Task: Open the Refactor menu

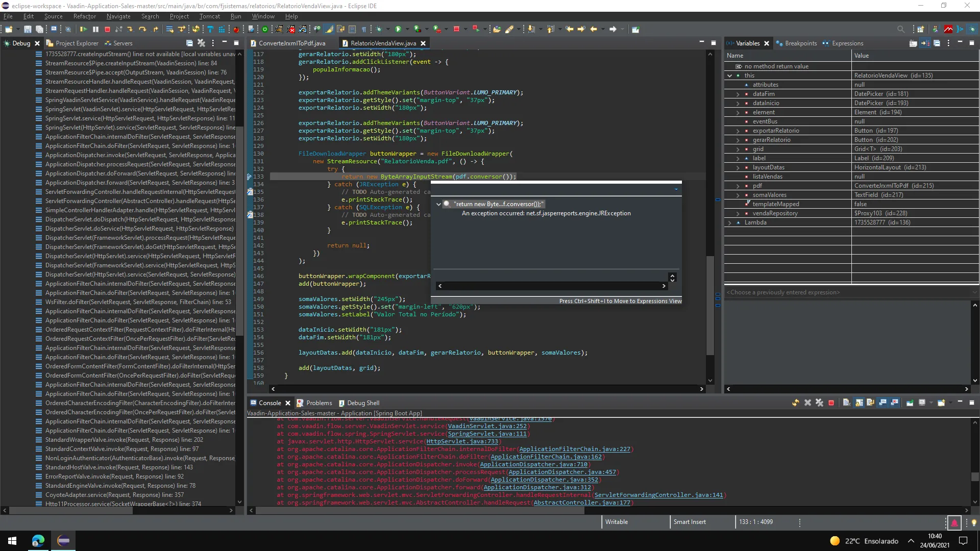Action: click(84, 16)
